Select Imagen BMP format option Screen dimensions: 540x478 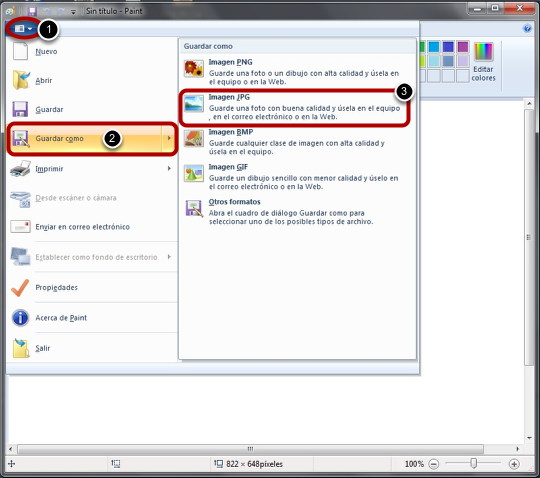tap(297, 142)
